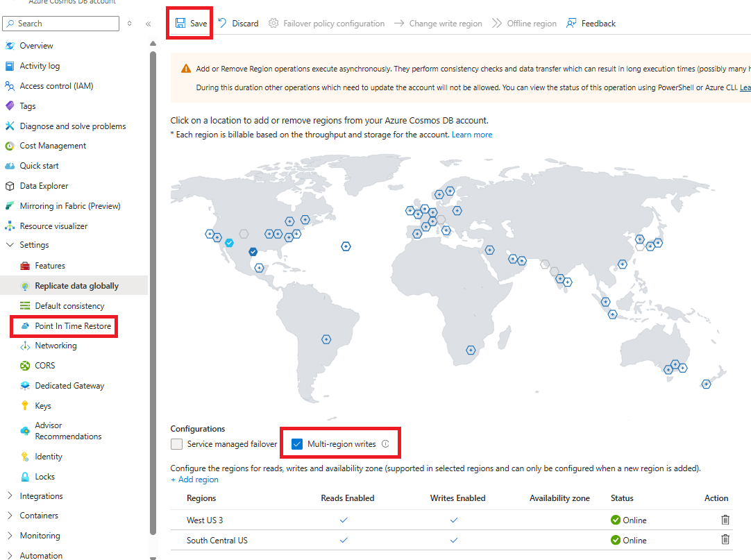Collapse the sidebar with double chevron
Viewport: 751px width, 560px height.
[x=148, y=24]
